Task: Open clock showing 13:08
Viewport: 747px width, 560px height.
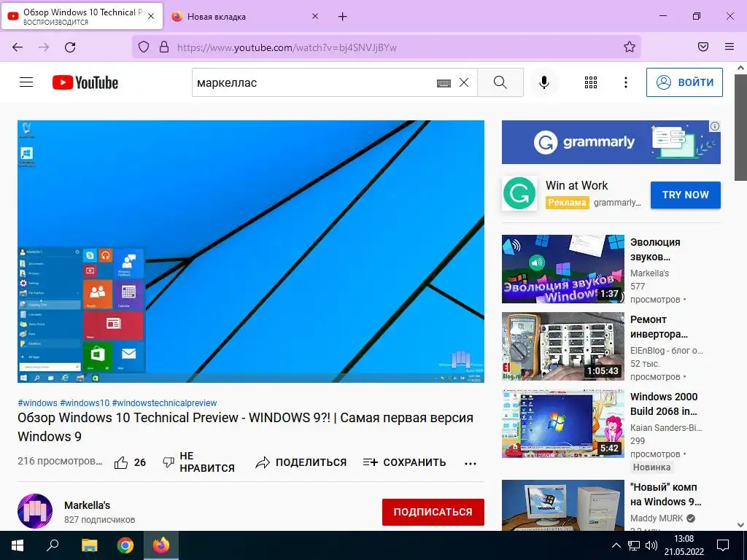Action: [684, 545]
